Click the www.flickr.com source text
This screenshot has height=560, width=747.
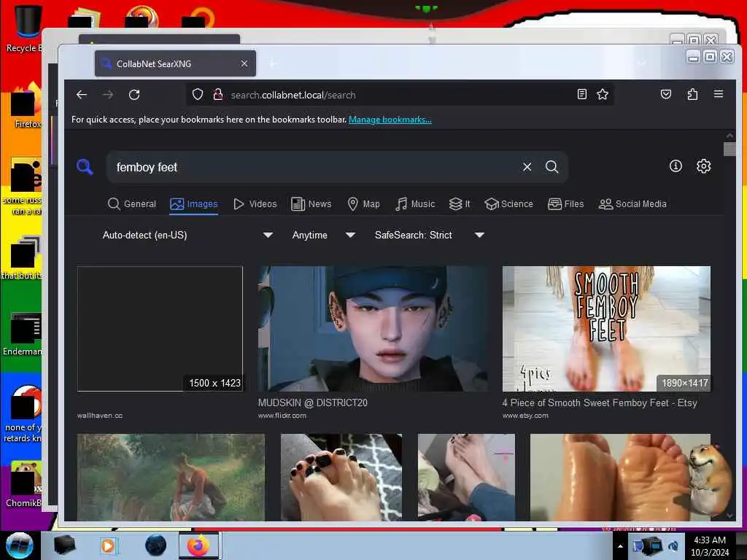tap(282, 415)
